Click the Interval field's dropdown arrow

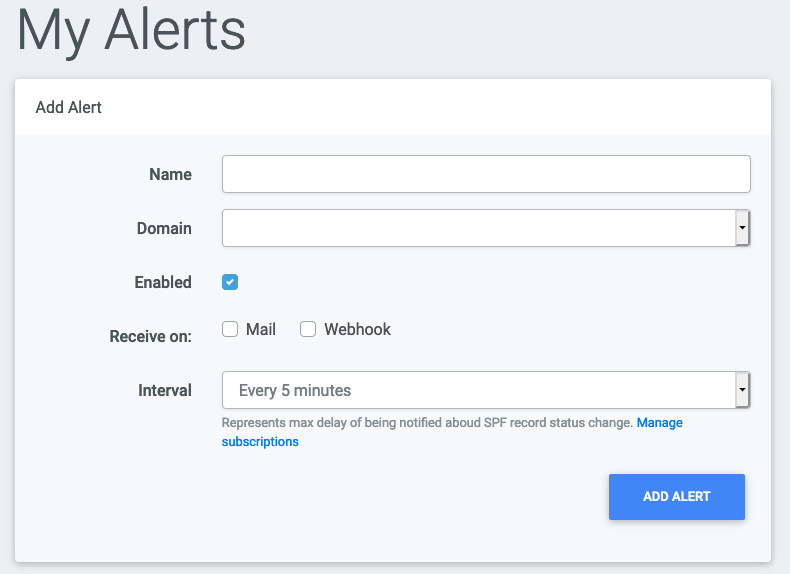(742, 390)
